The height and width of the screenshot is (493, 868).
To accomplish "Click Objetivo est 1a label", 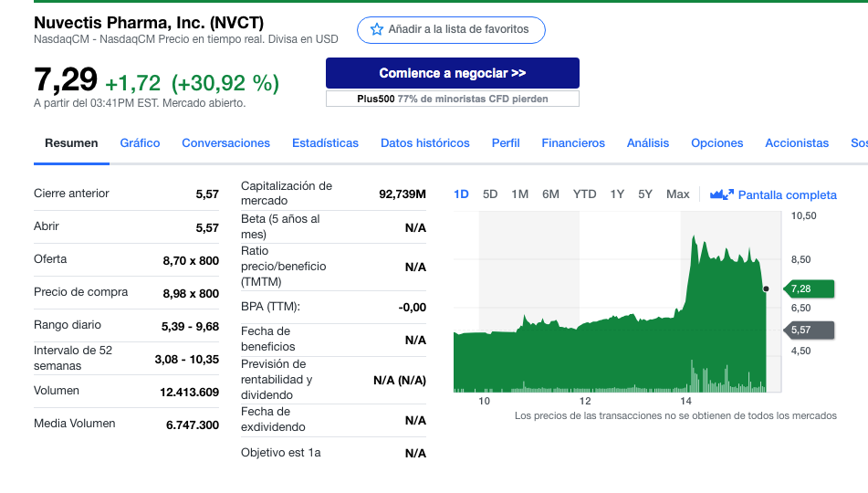I will pyautogui.click(x=280, y=453).
